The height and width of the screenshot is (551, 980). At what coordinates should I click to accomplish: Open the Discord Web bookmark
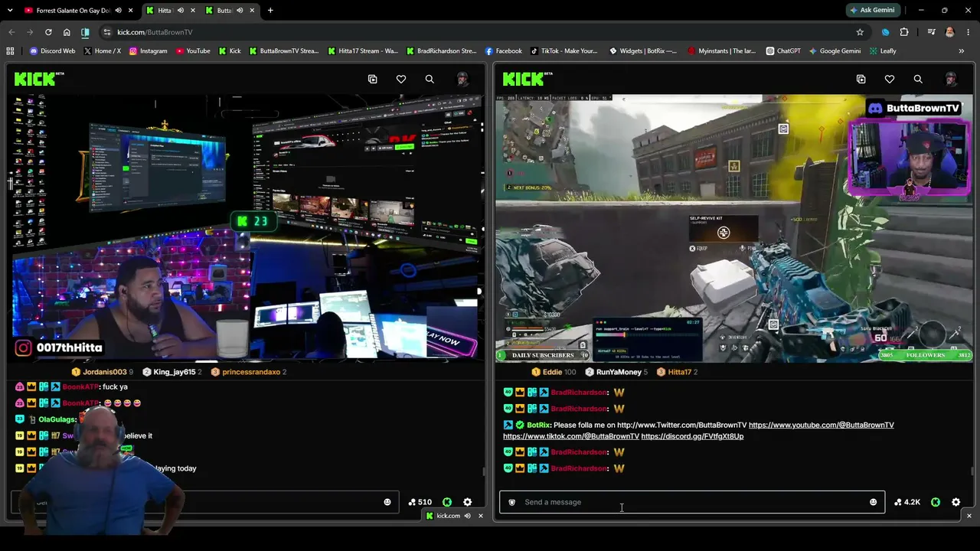52,51
